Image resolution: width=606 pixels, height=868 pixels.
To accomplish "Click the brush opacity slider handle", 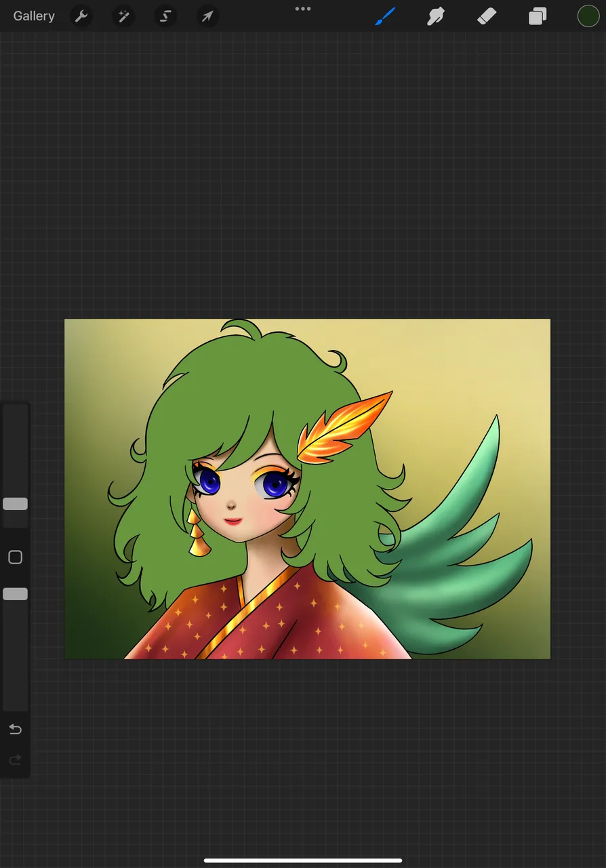I will (x=15, y=594).
